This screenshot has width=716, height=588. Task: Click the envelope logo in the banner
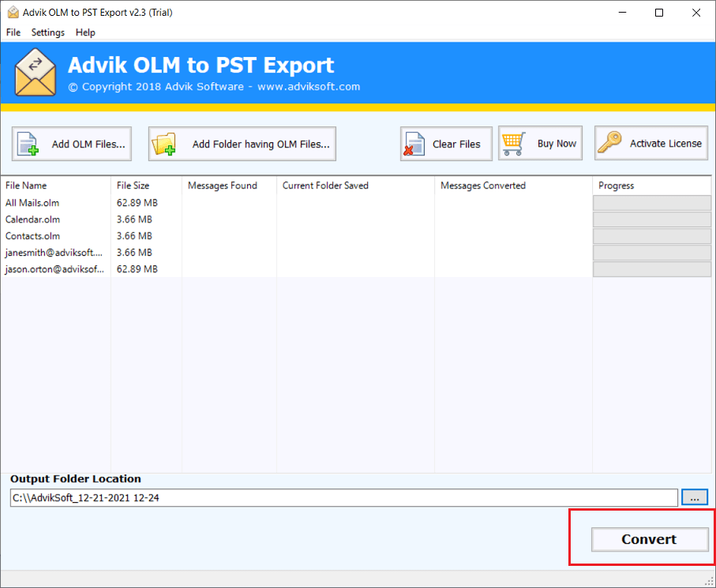[36, 72]
